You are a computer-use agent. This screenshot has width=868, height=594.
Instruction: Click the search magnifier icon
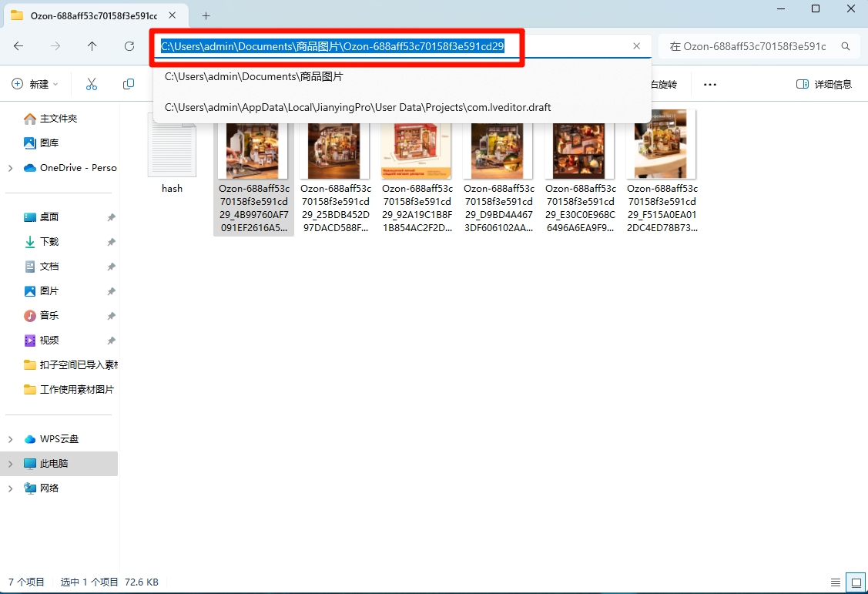[846, 46]
